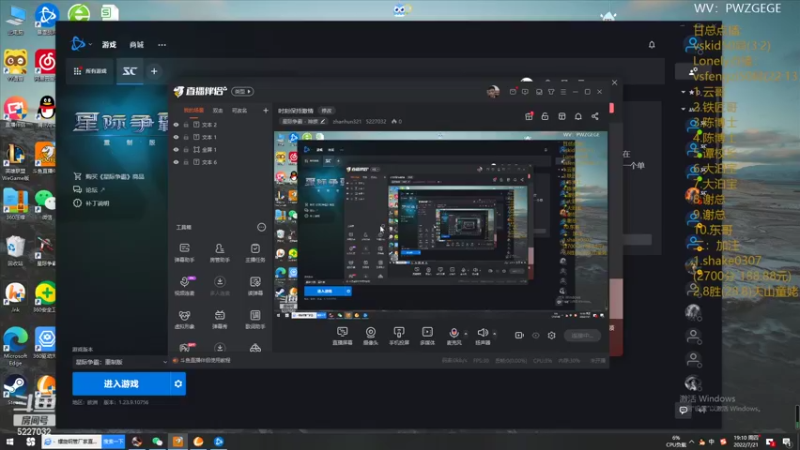The width and height of the screenshot is (800, 450).
Task: Switch to 商城 tab in Battle.net
Action: click(x=136, y=45)
